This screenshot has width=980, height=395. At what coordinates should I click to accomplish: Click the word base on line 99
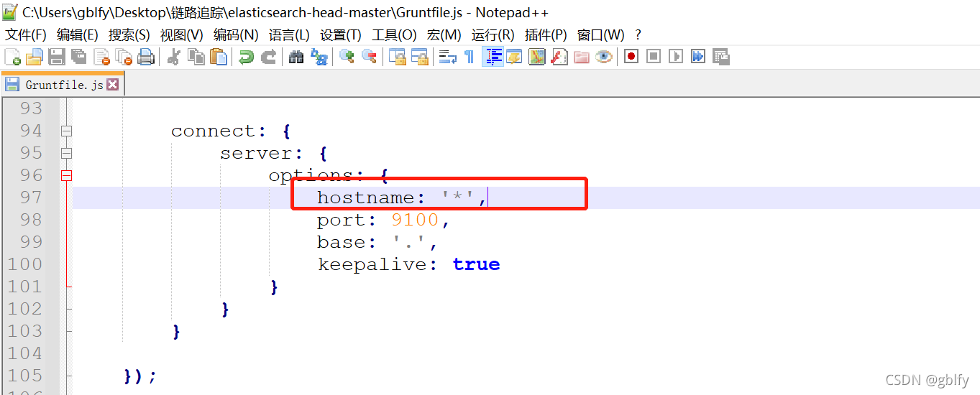tap(342, 242)
